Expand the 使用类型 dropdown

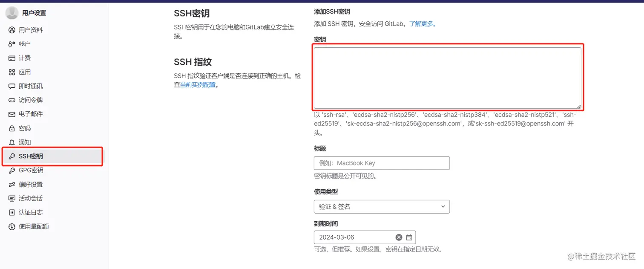coord(382,206)
